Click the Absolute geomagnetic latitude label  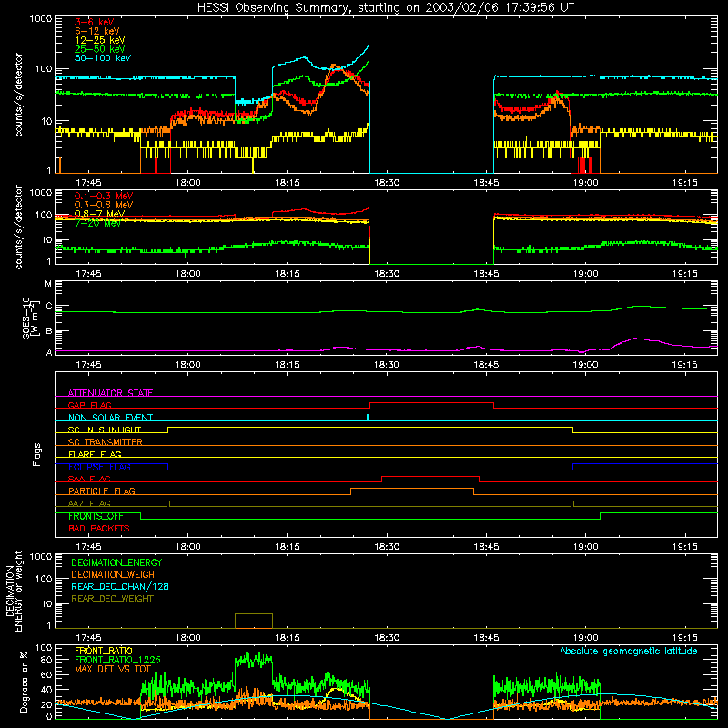(629, 652)
